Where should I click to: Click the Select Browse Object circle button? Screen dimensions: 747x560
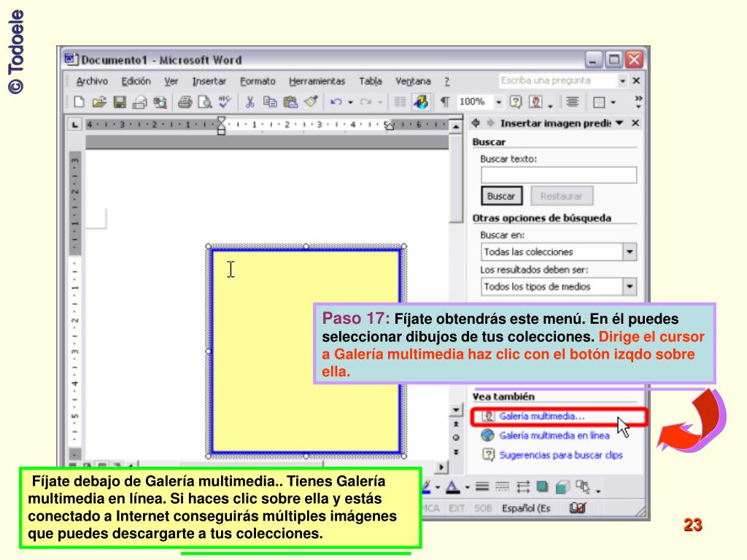pos(456,437)
